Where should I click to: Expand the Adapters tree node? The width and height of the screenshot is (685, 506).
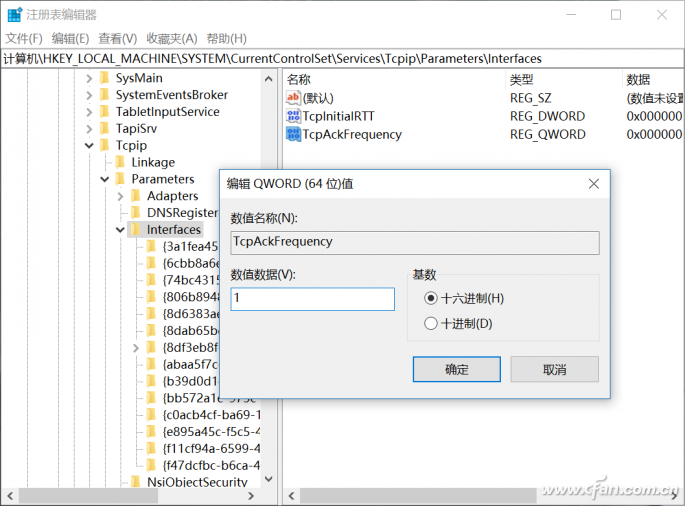point(121,196)
